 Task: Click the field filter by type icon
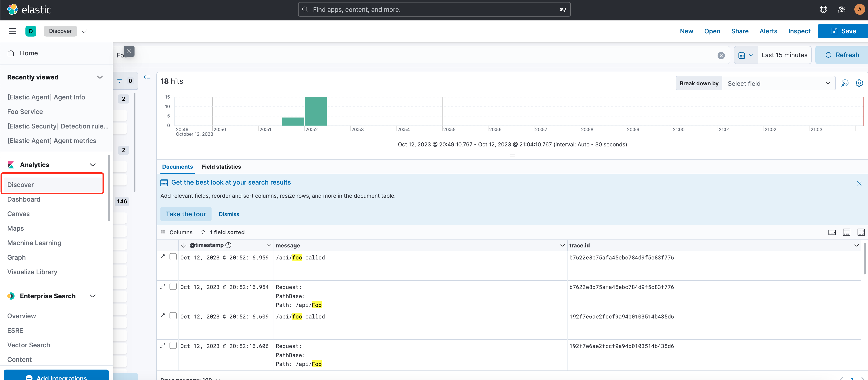[119, 81]
